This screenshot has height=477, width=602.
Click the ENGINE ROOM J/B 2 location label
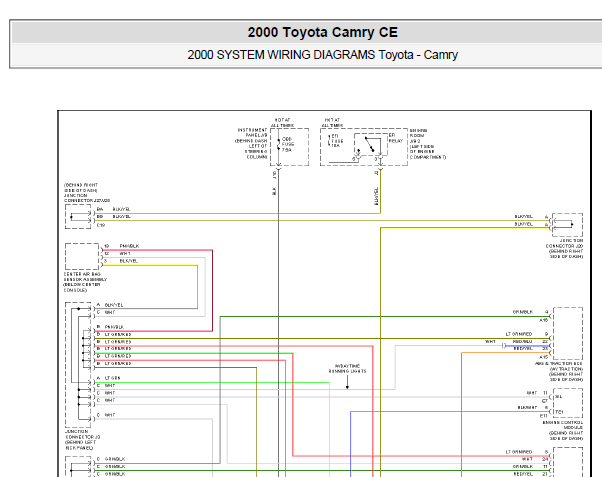tap(428, 144)
